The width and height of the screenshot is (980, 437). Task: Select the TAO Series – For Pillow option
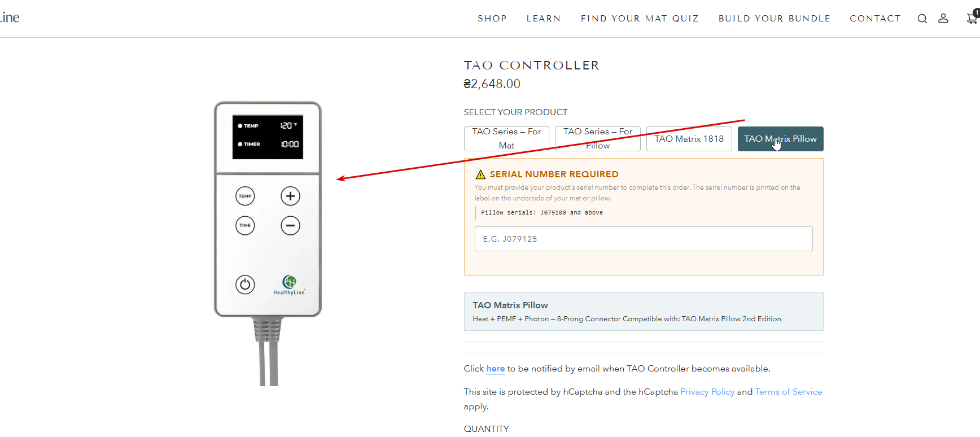[x=598, y=139]
